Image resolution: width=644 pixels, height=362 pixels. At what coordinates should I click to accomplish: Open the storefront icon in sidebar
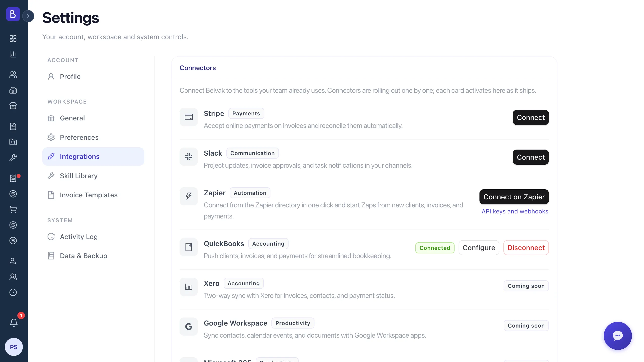pyautogui.click(x=13, y=106)
